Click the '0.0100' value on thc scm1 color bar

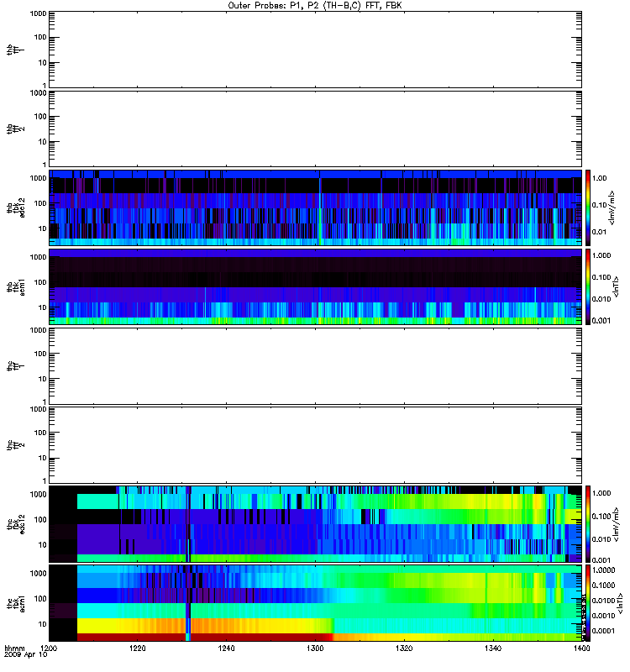(x=603, y=601)
